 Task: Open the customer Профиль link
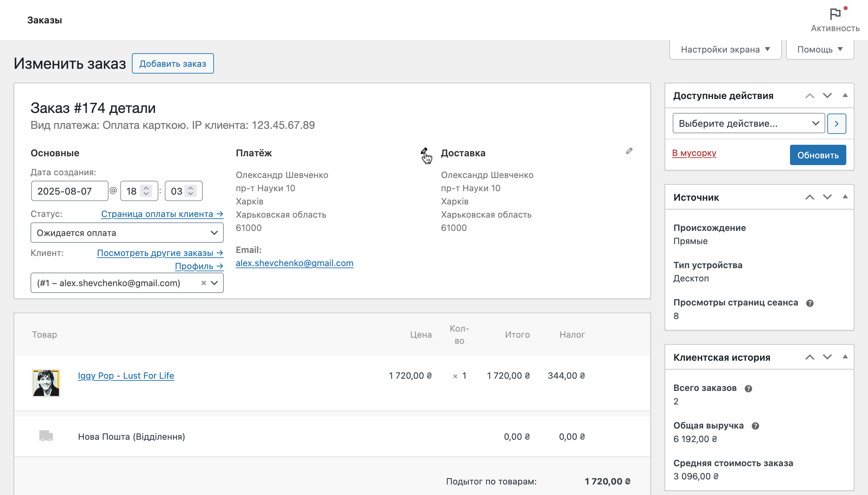199,266
